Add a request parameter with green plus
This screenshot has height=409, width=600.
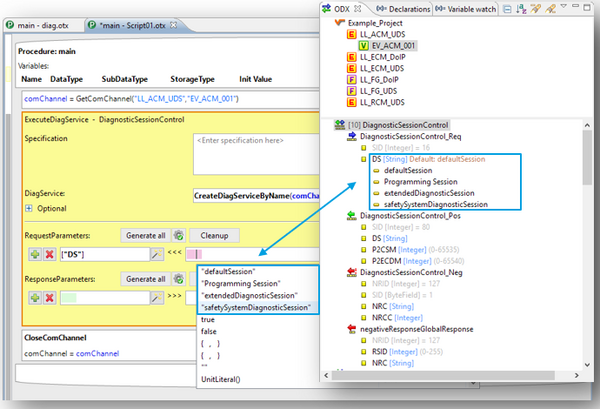point(35,254)
